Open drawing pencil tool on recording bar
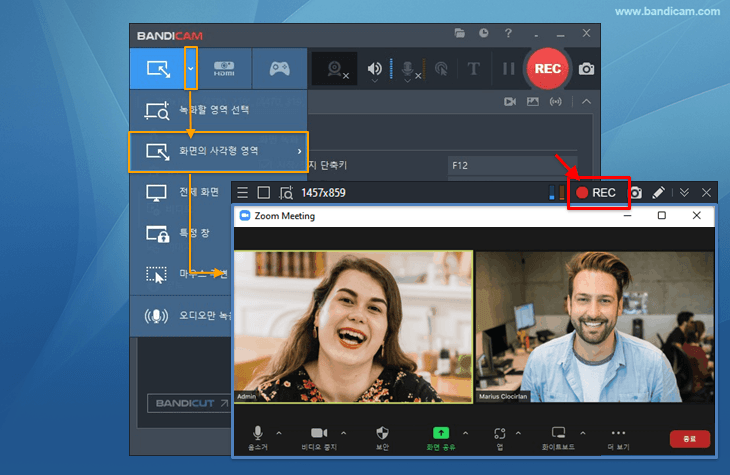Screen dimensions: 730x475 point(658,193)
